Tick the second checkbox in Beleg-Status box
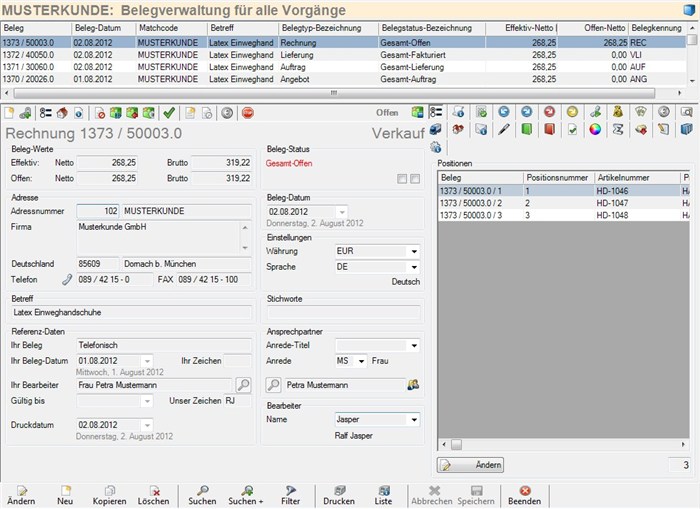The image size is (700, 509). pos(415,179)
